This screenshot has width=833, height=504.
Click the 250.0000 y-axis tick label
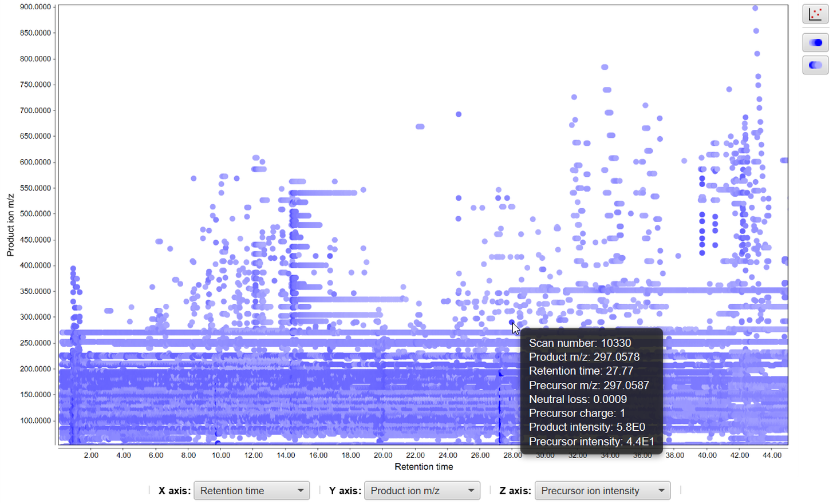tap(35, 343)
